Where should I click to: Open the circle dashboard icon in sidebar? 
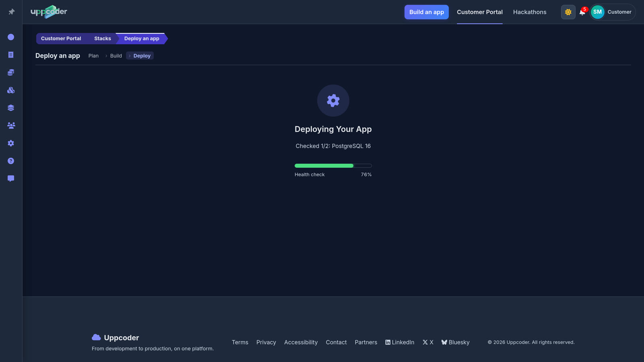[11, 37]
